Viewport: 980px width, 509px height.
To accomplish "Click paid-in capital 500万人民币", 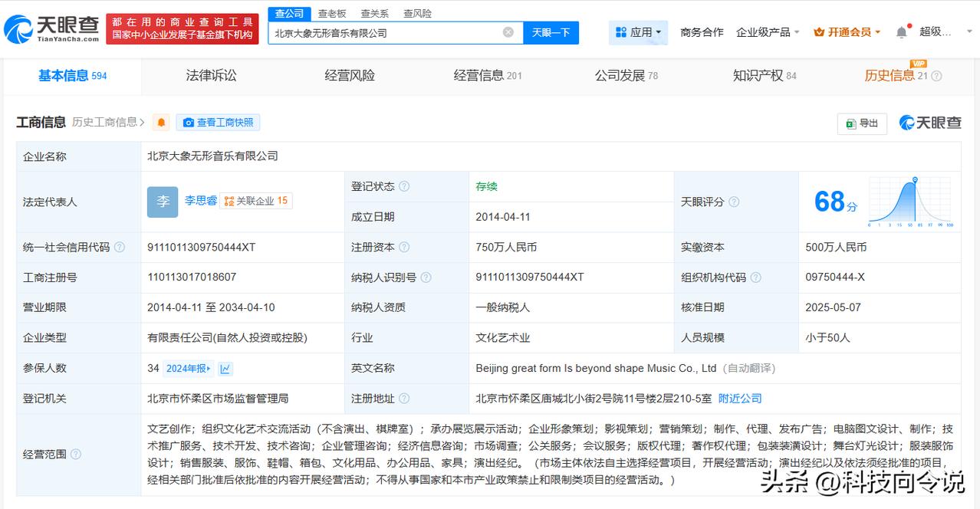I will [x=836, y=247].
